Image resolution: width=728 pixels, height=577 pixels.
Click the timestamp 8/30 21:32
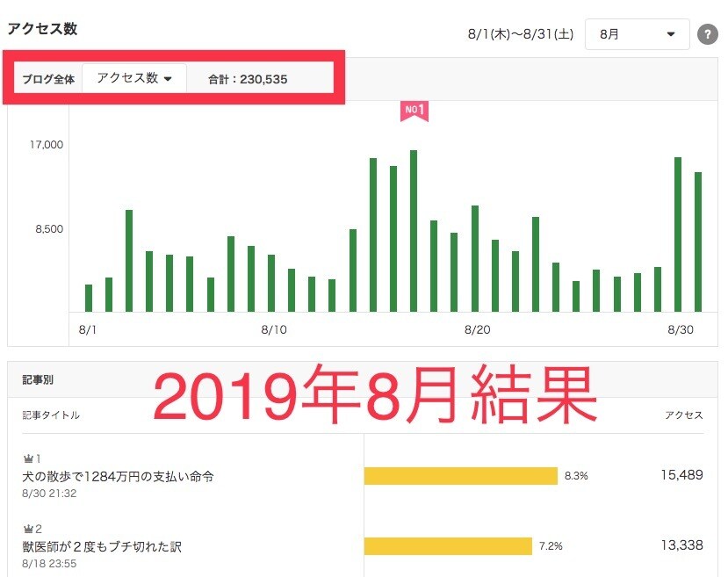pos(49,494)
